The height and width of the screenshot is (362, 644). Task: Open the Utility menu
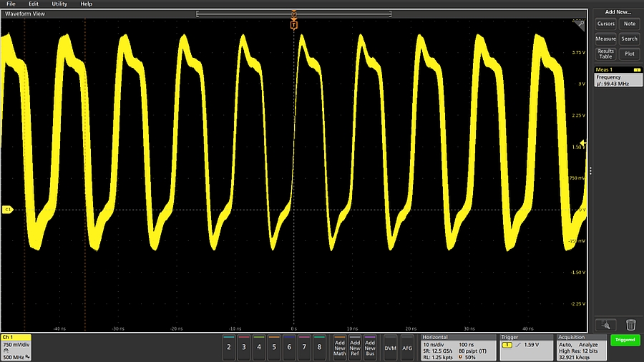coord(59,4)
